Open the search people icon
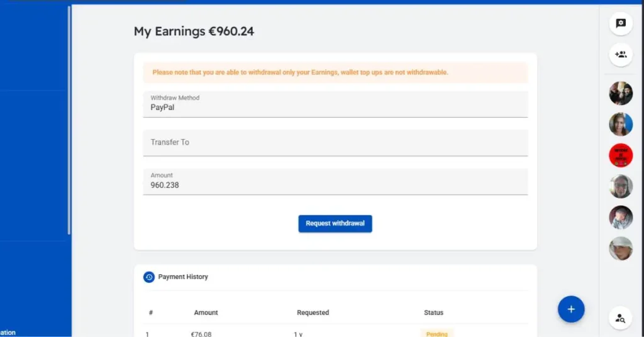The height and width of the screenshot is (337, 644). point(621,318)
